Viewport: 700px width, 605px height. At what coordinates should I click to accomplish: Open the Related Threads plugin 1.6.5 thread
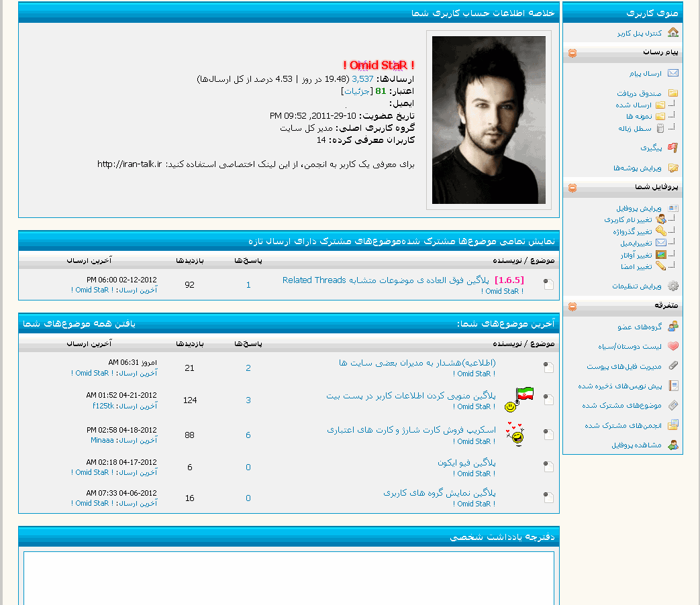coord(403,280)
